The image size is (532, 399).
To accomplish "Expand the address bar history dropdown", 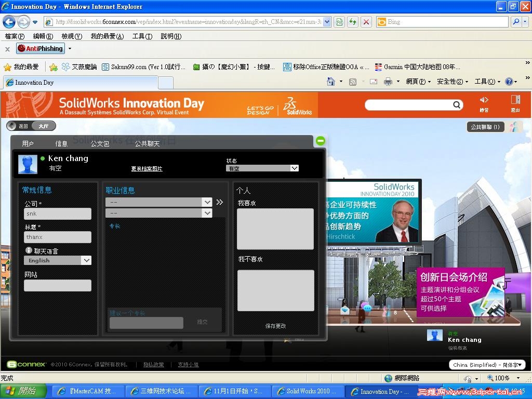I will (x=327, y=22).
